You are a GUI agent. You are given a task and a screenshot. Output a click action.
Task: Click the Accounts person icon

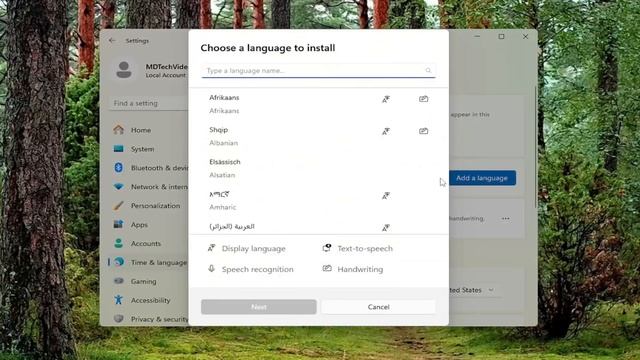(x=119, y=243)
